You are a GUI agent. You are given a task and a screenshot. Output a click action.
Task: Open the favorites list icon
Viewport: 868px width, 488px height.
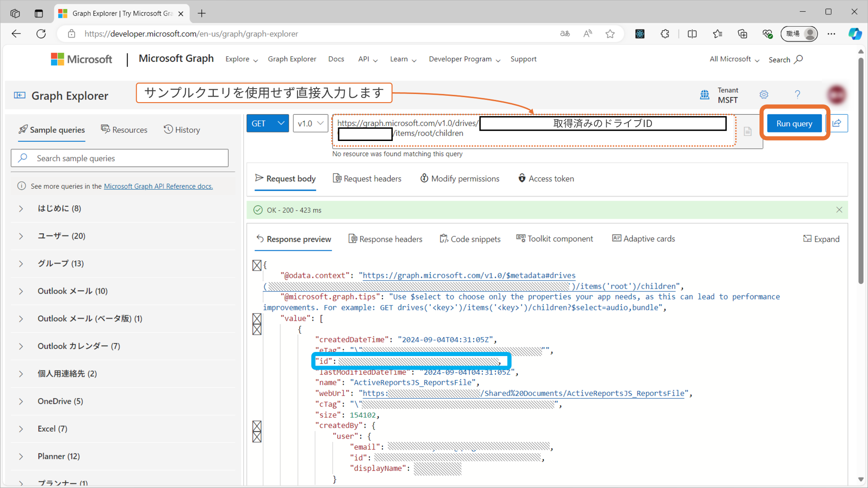coord(717,34)
